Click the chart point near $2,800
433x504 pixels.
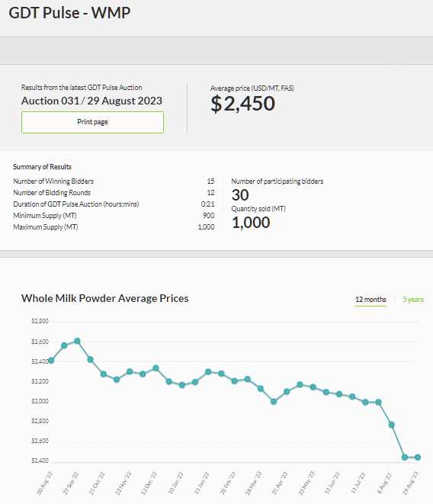point(392,425)
